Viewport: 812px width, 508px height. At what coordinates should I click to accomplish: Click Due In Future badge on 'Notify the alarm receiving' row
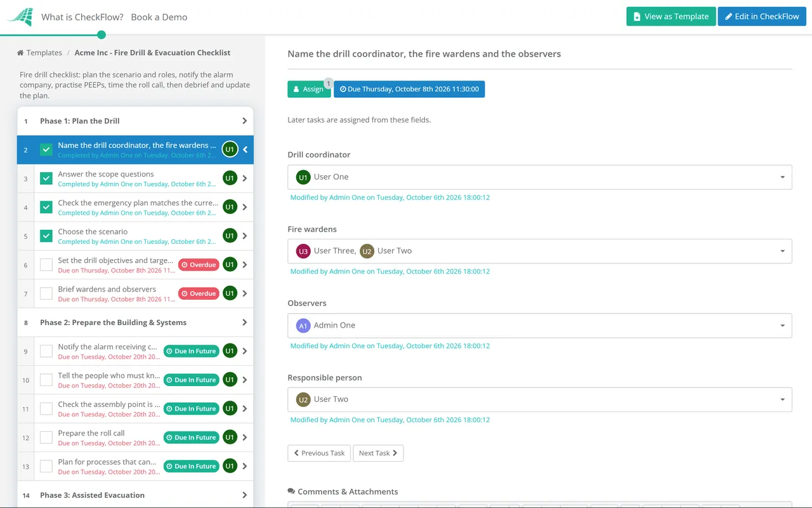click(192, 351)
